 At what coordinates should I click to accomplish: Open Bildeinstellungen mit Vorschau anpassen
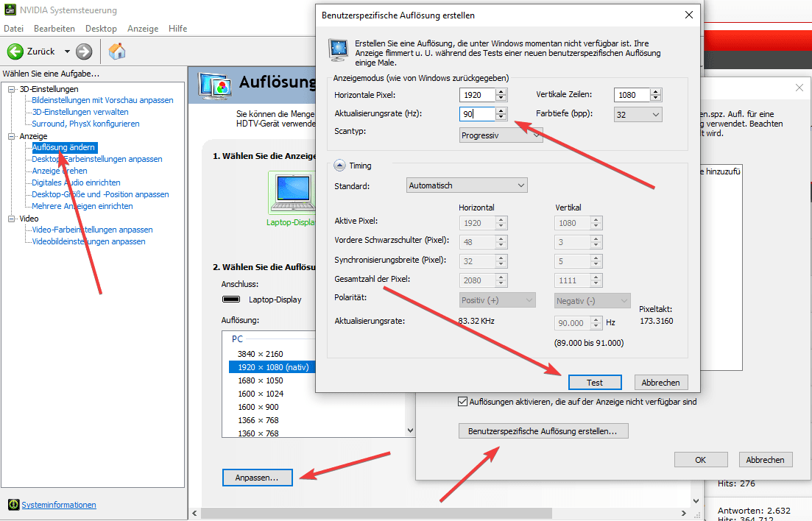(102, 100)
